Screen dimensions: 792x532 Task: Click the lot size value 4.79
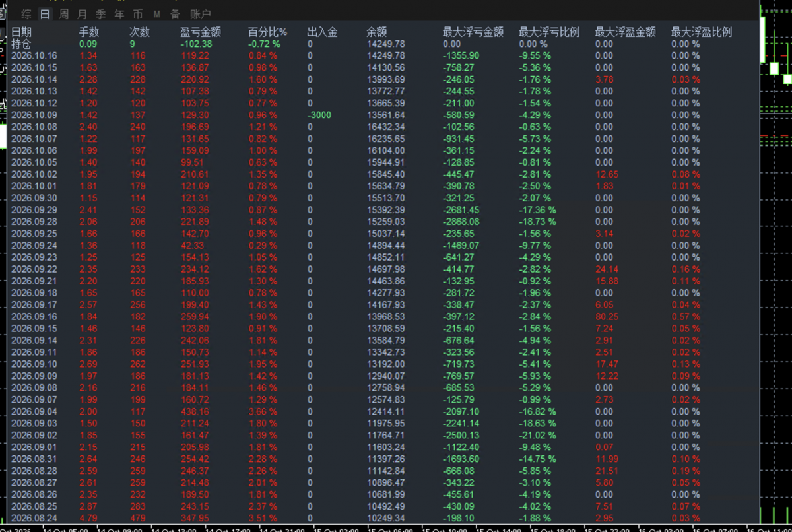[x=88, y=519]
